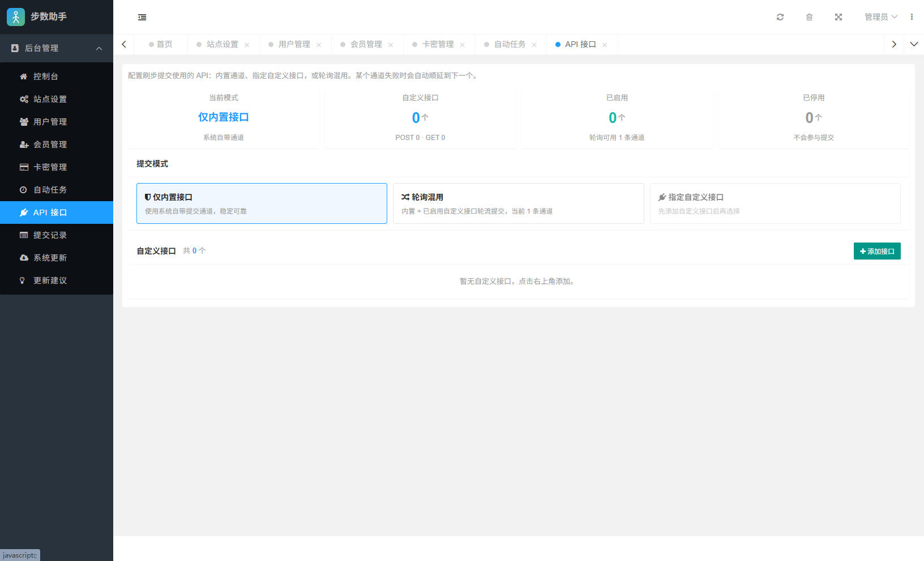Open 用户管理 in the sidebar

click(x=57, y=122)
